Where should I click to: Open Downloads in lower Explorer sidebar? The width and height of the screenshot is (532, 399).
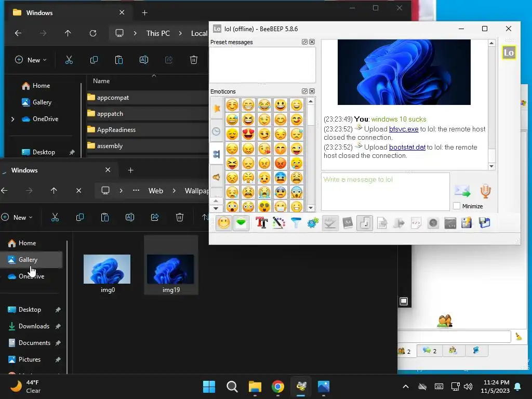coord(34,326)
